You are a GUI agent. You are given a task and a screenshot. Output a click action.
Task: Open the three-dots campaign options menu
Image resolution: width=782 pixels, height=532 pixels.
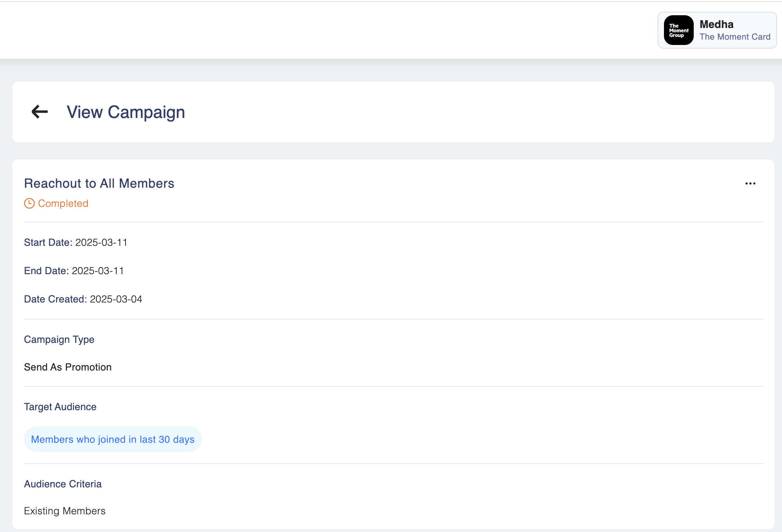click(750, 183)
